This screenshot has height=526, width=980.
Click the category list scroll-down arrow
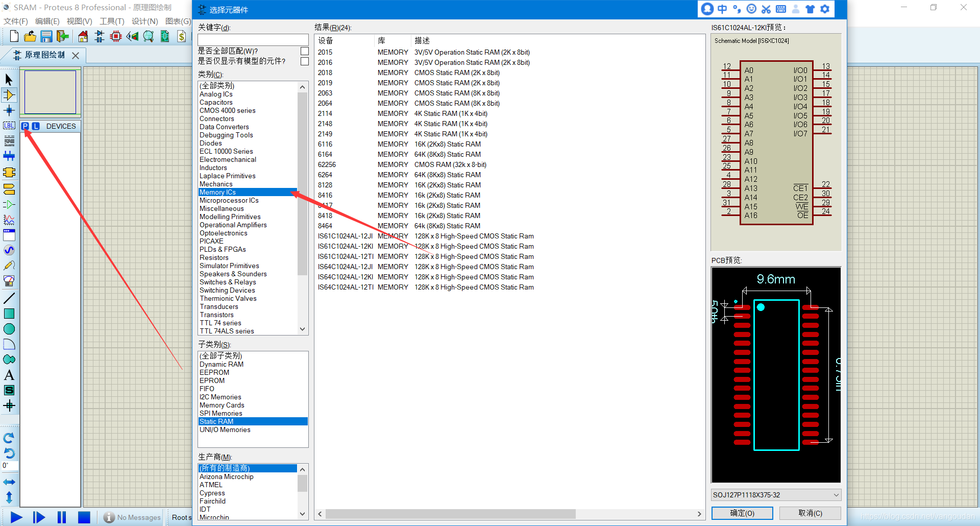303,329
